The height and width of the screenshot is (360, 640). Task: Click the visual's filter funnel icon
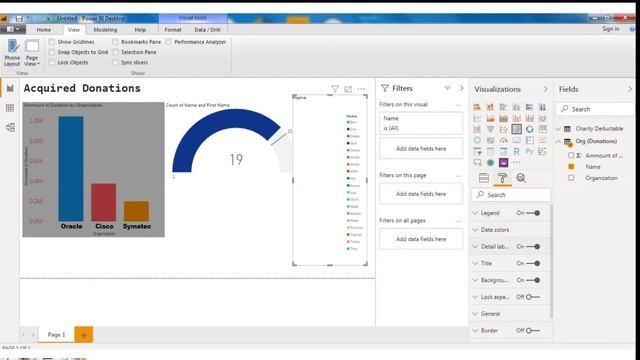click(x=335, y=89)
